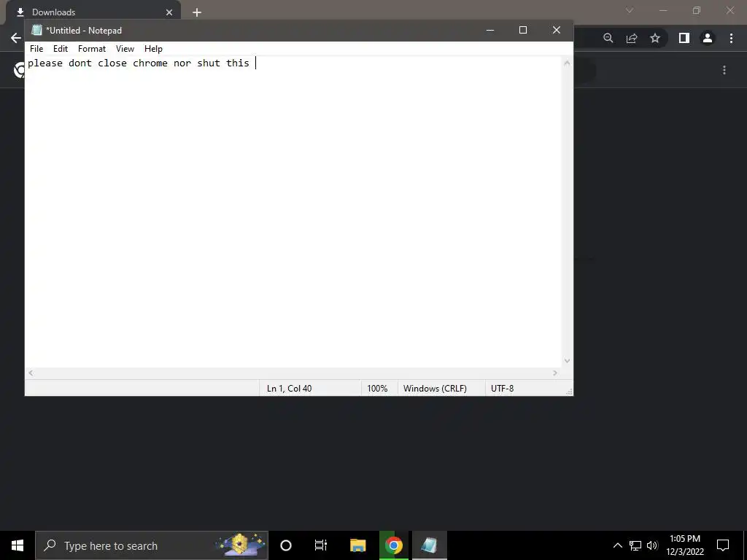Image resolution: width=747 pixels, height=560 pixels.
Task: Switch to Chrome from the taskbar
Action: coord(394,545)
